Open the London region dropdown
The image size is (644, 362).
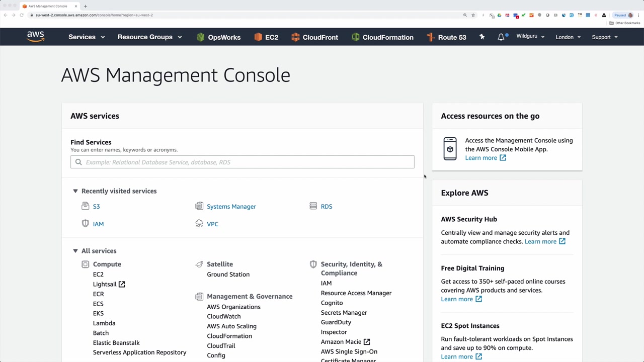tap(568, 37)
